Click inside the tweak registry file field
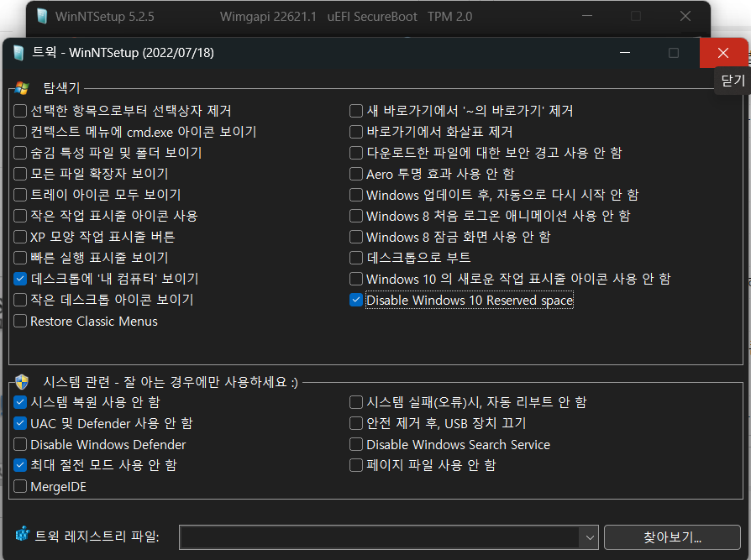Screen dimensions: 751x560 coord(380,537)
